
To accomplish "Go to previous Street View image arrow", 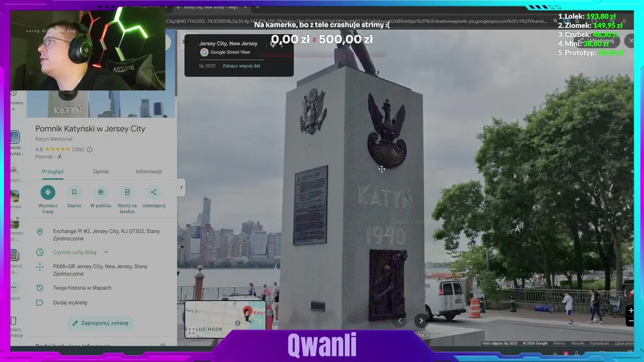I will [400, 321].
